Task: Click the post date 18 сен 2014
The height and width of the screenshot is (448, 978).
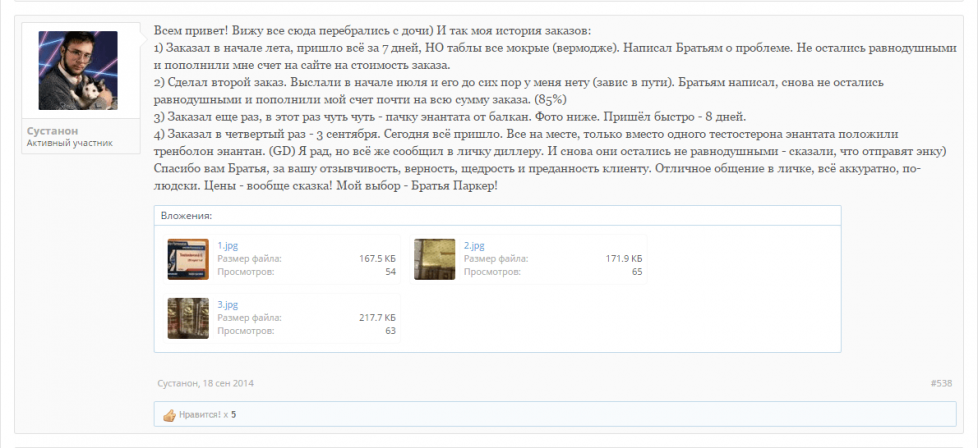Action: pyautogui.click(x=227, y=383)
